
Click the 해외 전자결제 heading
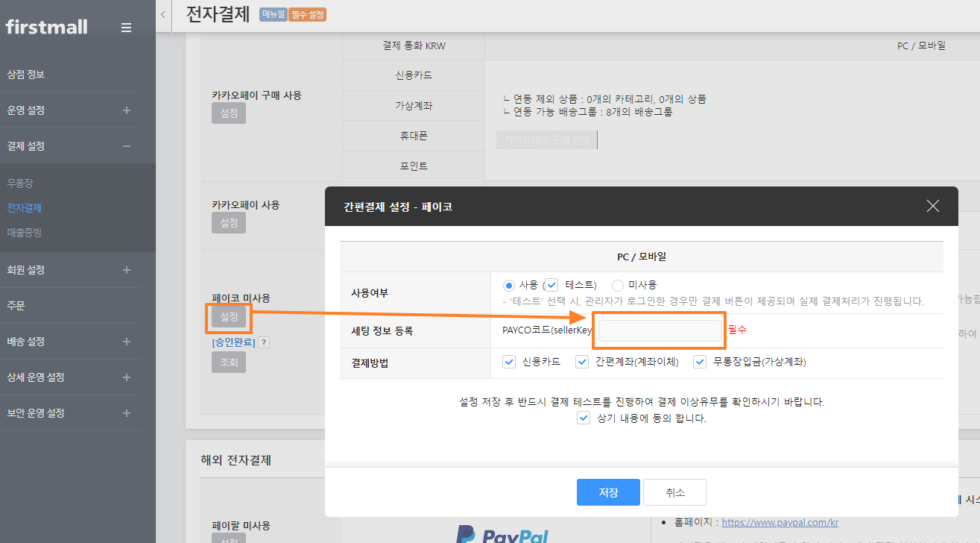pyautogui.click(x=236, y=459)
